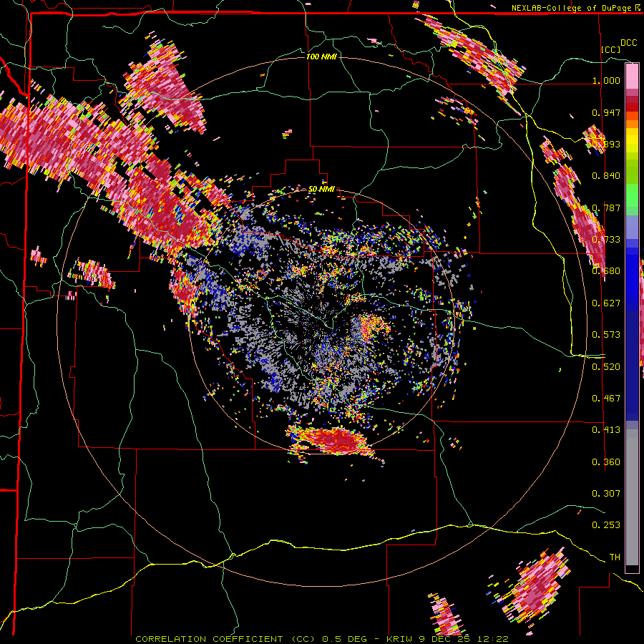644x644 pixels.
Task: Select the 0.947 legend value
Action: [x=606, y=112]
